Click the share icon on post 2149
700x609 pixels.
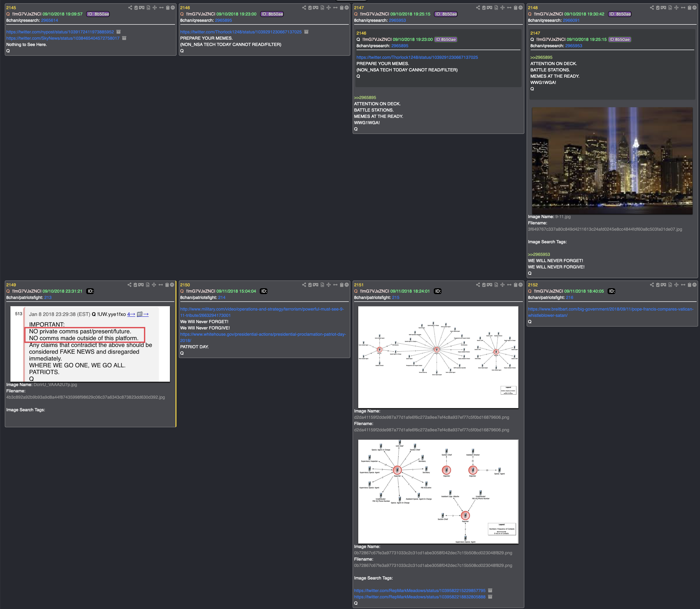(129, 285)
